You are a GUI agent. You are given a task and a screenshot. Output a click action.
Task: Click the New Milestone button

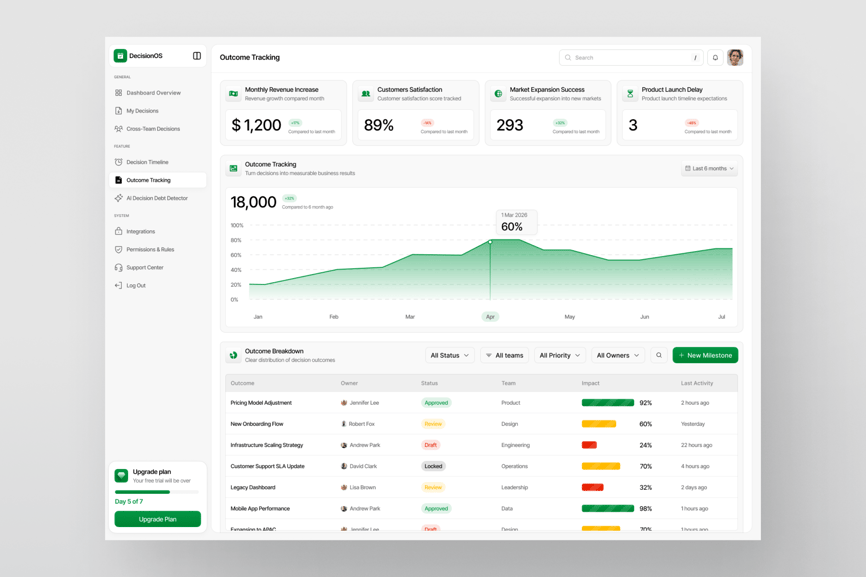pos(705,355)
